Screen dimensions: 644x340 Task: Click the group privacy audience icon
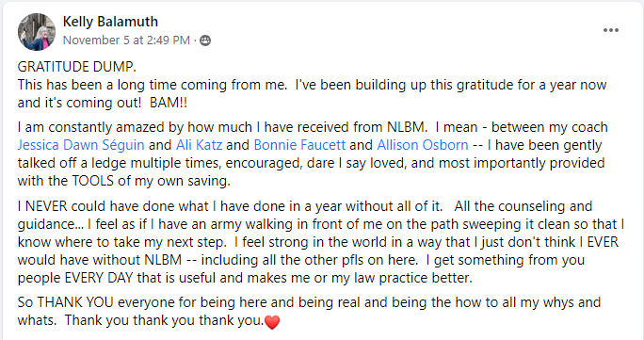205,40
